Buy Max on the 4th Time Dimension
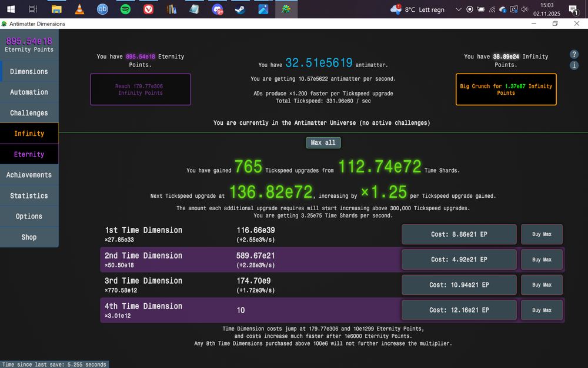 click(541, 310)
